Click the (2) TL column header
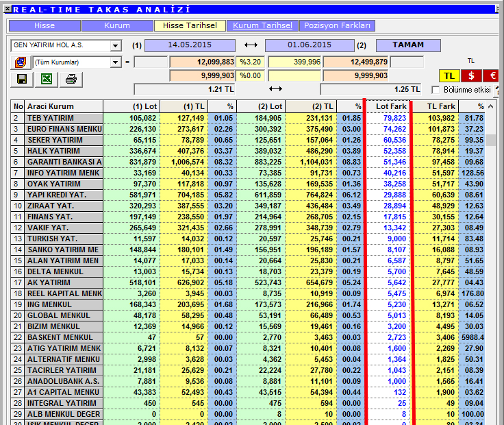This screenshot has width=504, height=425. point(311,106)
